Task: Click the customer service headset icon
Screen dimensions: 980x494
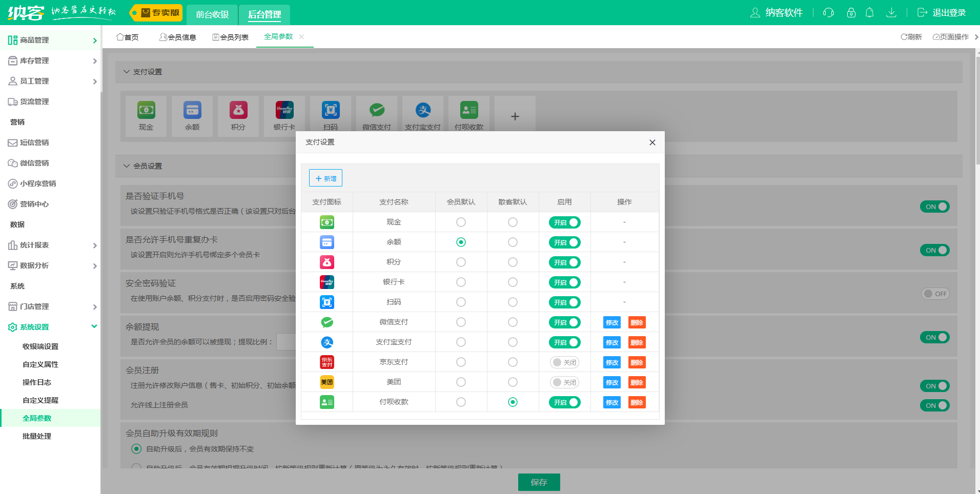Action: (828, 13)
